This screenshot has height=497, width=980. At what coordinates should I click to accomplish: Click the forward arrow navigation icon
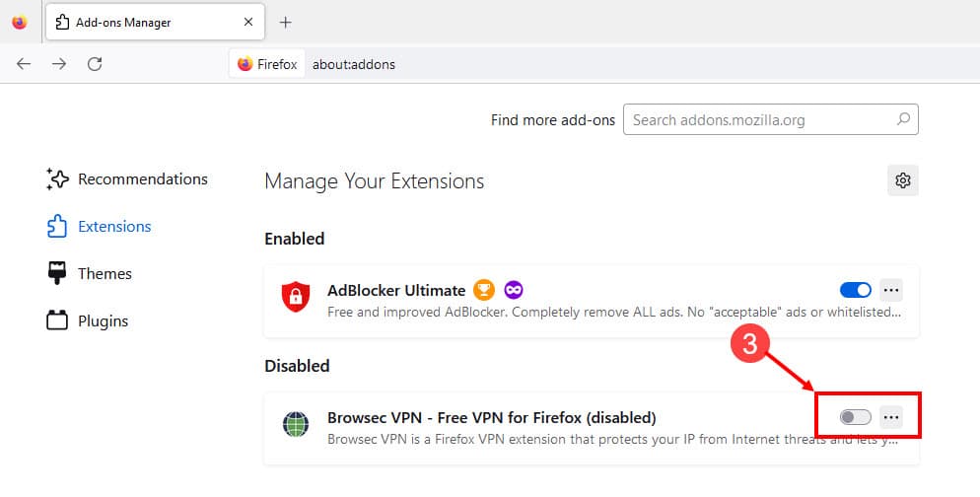(x=59, y=64)
